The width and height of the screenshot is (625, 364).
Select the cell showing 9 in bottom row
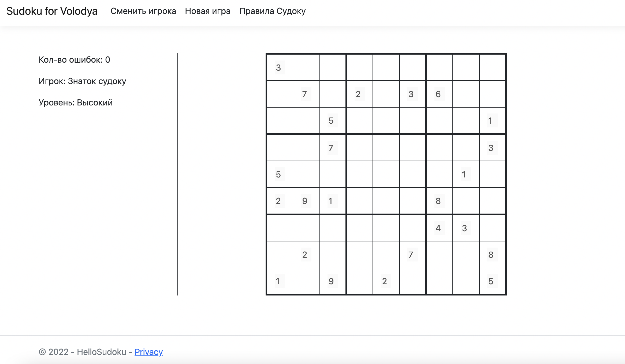(x=332, y=282)
